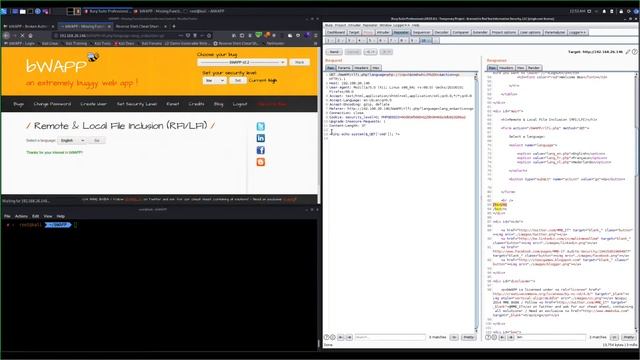Go to previous request history in Repeater
640x360 pixels.
tap(370, 52)
